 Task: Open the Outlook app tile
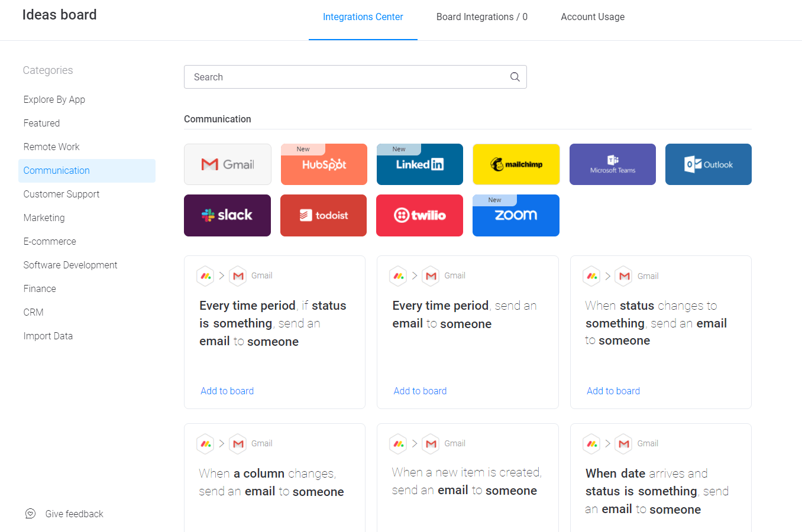tap(709, 164)
